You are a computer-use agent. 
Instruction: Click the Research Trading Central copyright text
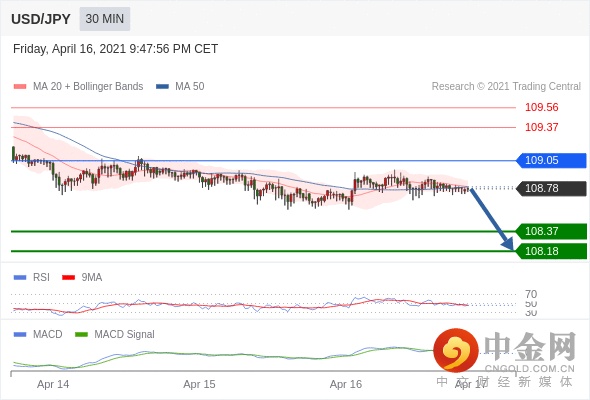pyautogui.click(x=506, y=87)
